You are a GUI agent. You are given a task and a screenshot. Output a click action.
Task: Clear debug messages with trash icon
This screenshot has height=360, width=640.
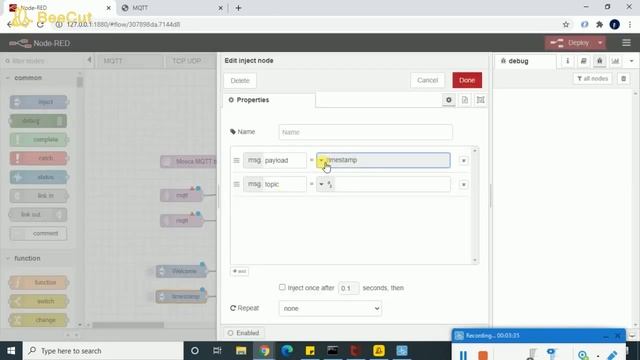(623, 78)
